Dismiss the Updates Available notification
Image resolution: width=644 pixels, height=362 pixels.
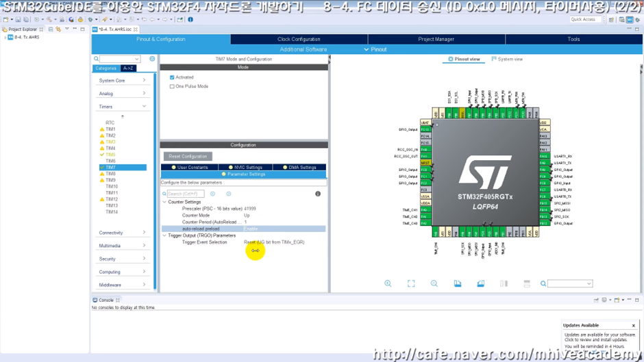tap(633, 326)
